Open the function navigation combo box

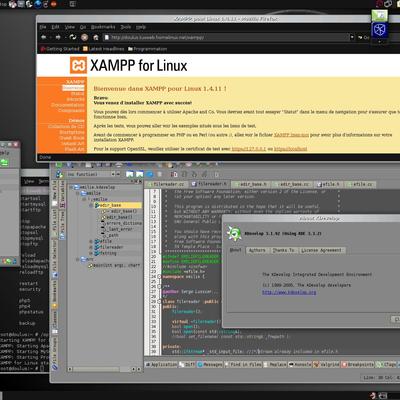click(93, 174)
